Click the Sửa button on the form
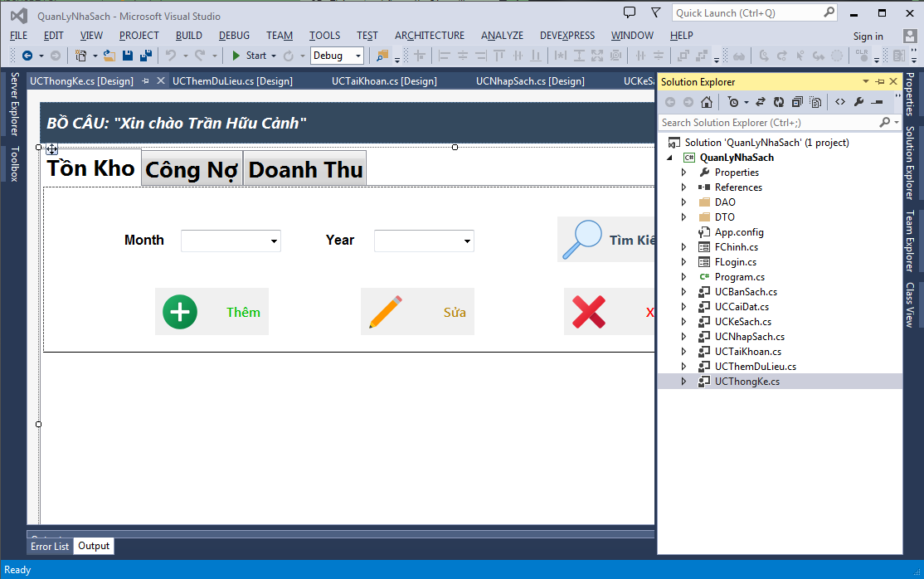 417,311
